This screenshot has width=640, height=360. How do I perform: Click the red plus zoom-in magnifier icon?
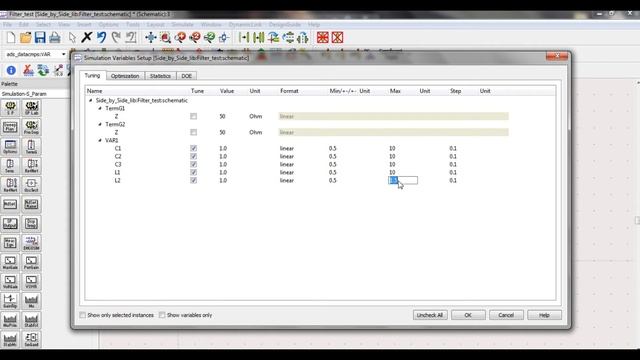180,38
